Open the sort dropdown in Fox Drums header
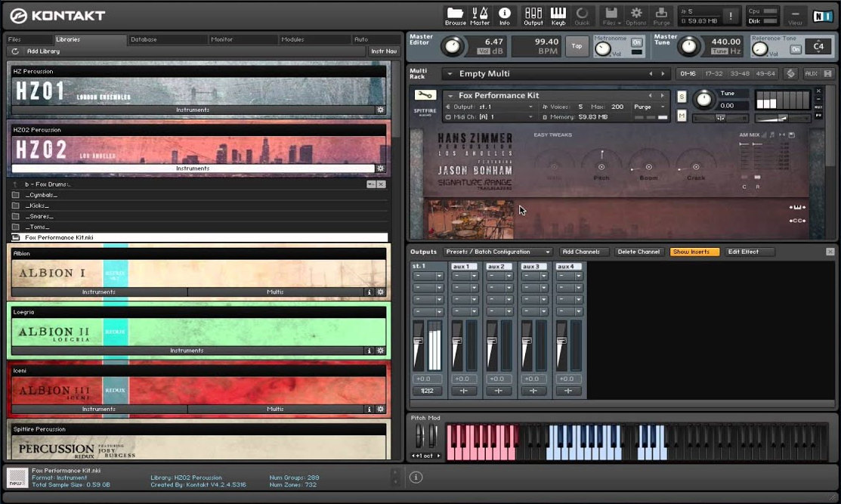Viewport: 841px width, 504px height. (370, 184)
